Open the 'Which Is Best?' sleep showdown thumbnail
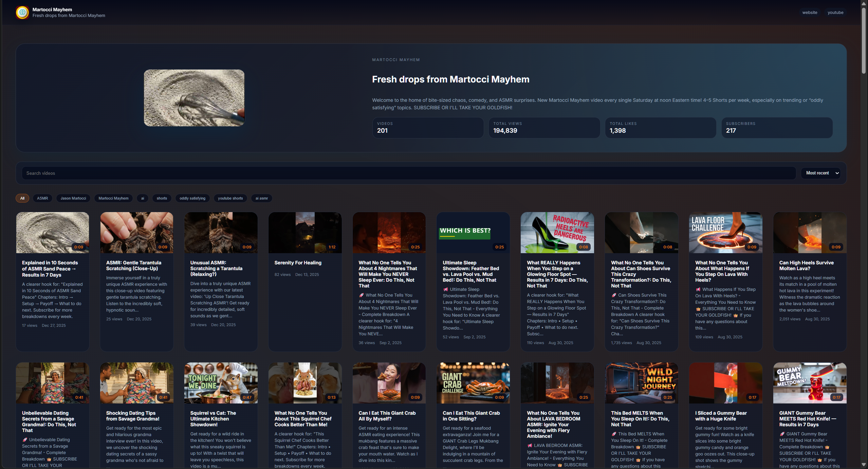The width and height of the screenshot is (868, 469). [473, 232]
